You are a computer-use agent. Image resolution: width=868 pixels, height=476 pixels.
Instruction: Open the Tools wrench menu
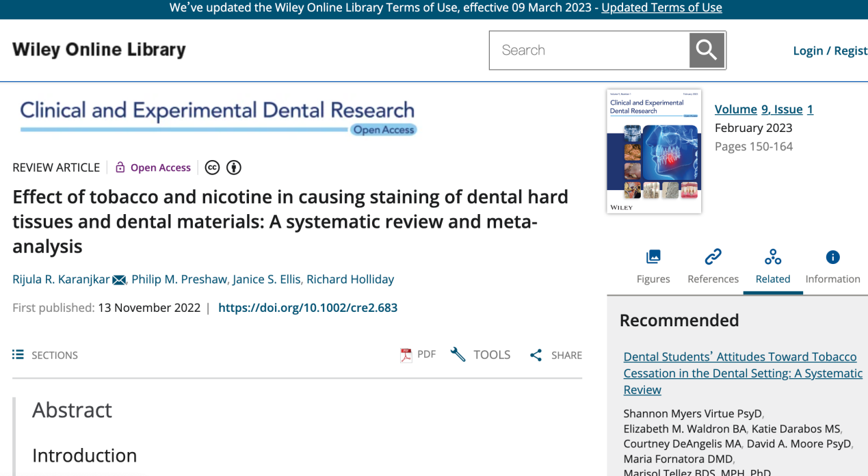[x=481, y=355]
